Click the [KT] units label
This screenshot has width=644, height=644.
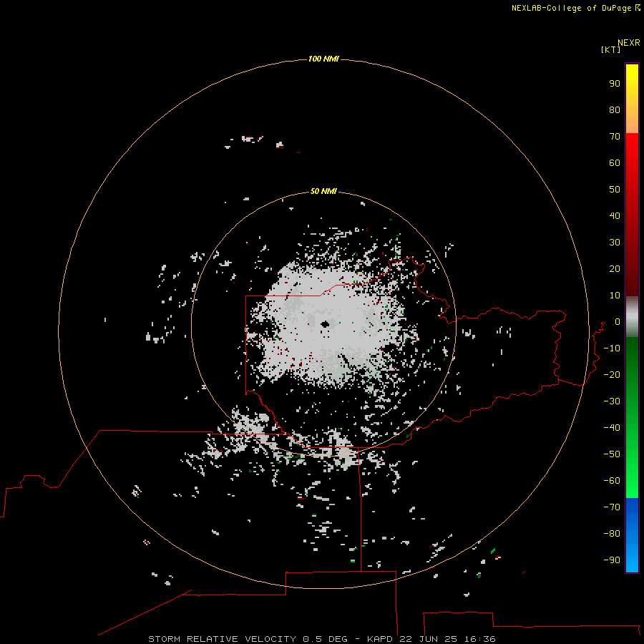pyautogui.click(x=610, y=49)
